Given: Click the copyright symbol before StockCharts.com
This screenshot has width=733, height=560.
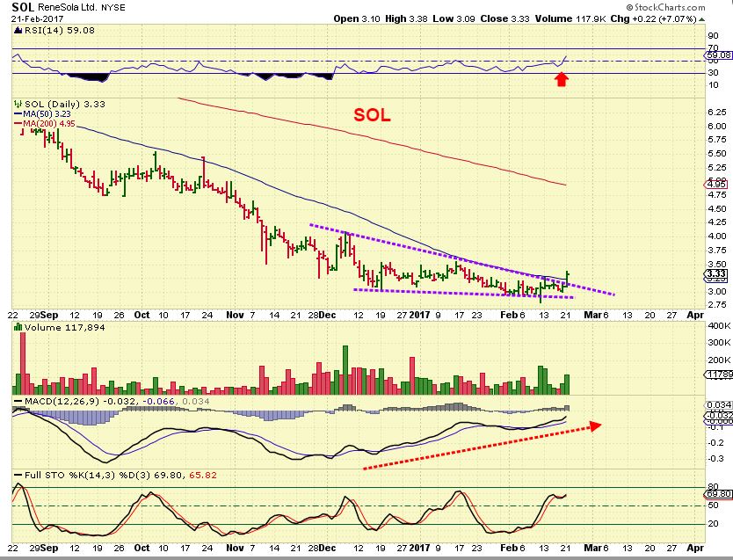Looking at the screenshot, I should pyautogui.click(x=629, y=7).
